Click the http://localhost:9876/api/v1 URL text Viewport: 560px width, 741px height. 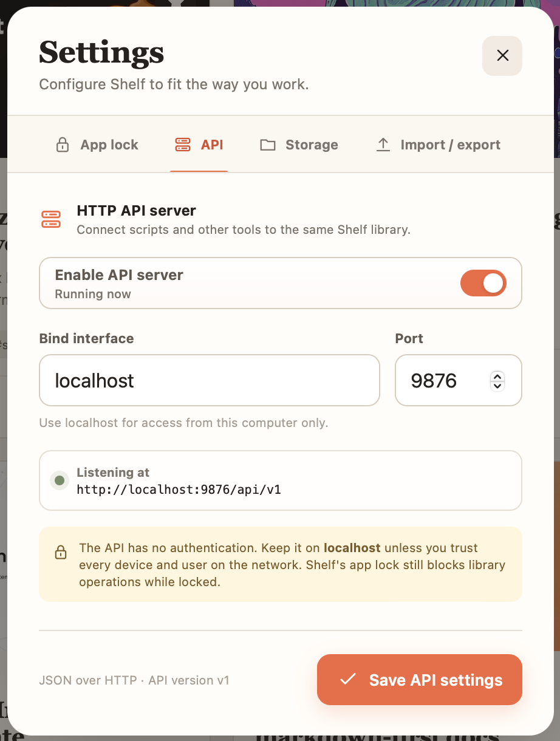[x=179, y=489]
